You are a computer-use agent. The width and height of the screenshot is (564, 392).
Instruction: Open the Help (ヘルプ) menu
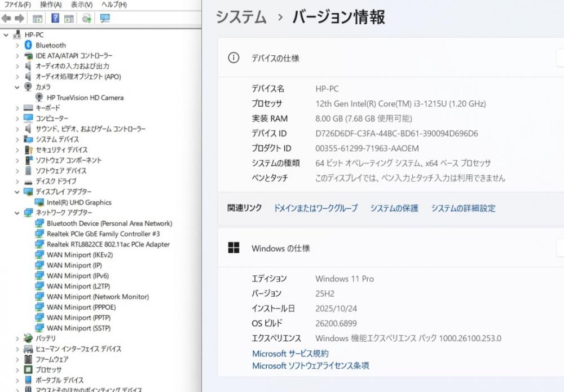pos(114,5)
